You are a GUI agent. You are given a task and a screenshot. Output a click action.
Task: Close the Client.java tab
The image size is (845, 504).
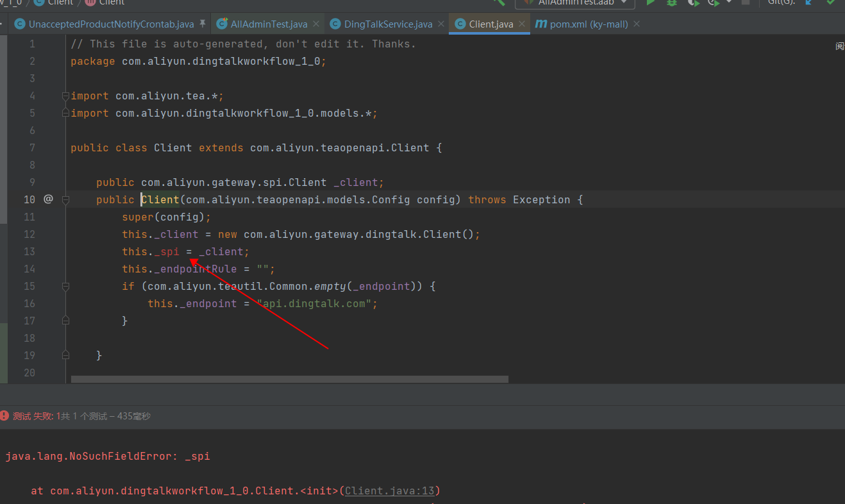point(522,24)
